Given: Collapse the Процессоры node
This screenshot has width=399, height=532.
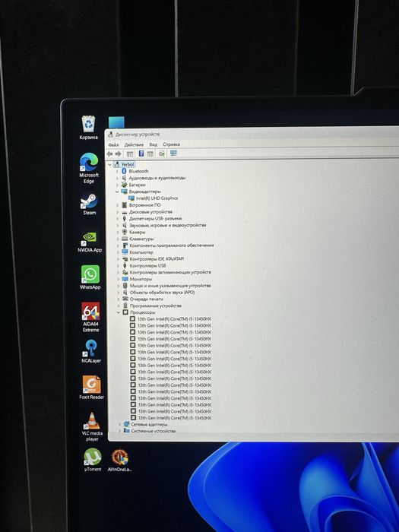Looking at the screenshot, I should [119, 312].
